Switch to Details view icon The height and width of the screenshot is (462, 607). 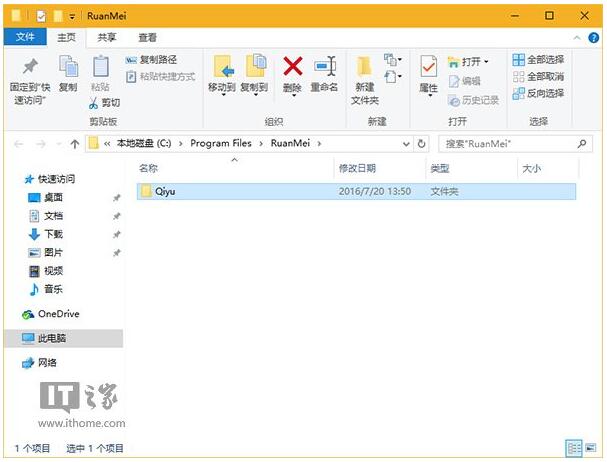[573, 448]
